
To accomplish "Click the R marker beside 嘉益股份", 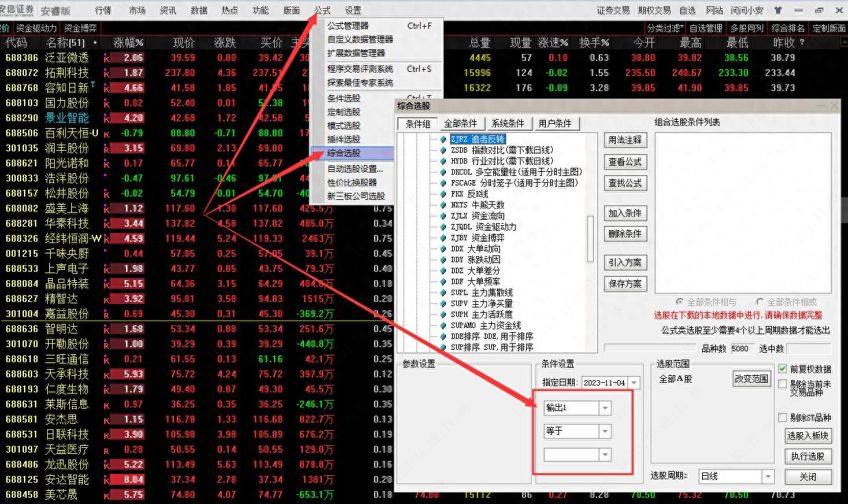I will 106,314.
